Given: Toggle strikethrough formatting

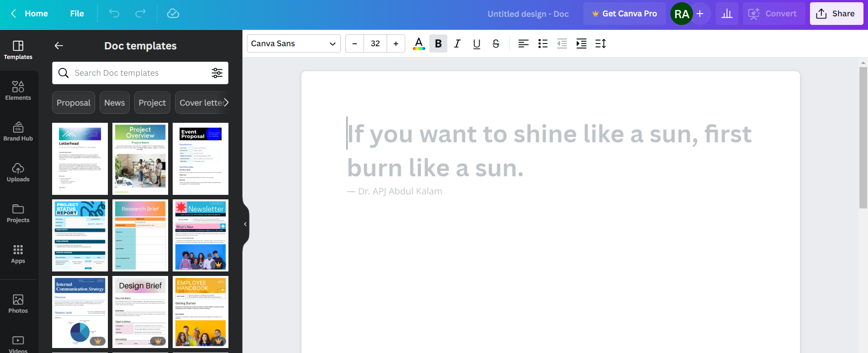Looking at the screenshot, I should click(496, 44).
